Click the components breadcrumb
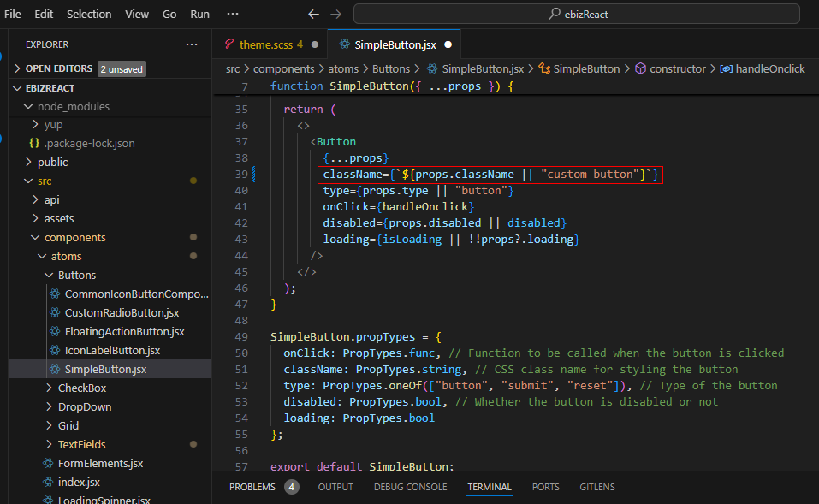This screenshot has width=819, height=504. tap(283, 69)
